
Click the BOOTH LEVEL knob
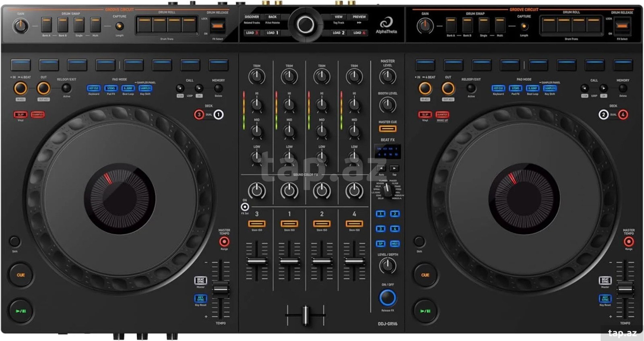pos(388,105)
